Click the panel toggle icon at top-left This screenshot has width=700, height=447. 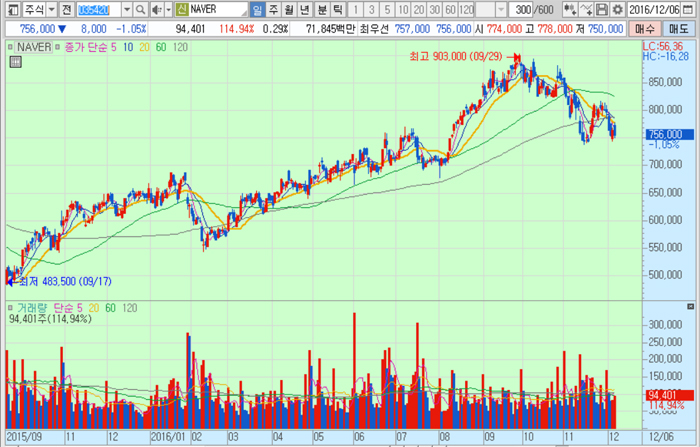(x=10, y=9)
